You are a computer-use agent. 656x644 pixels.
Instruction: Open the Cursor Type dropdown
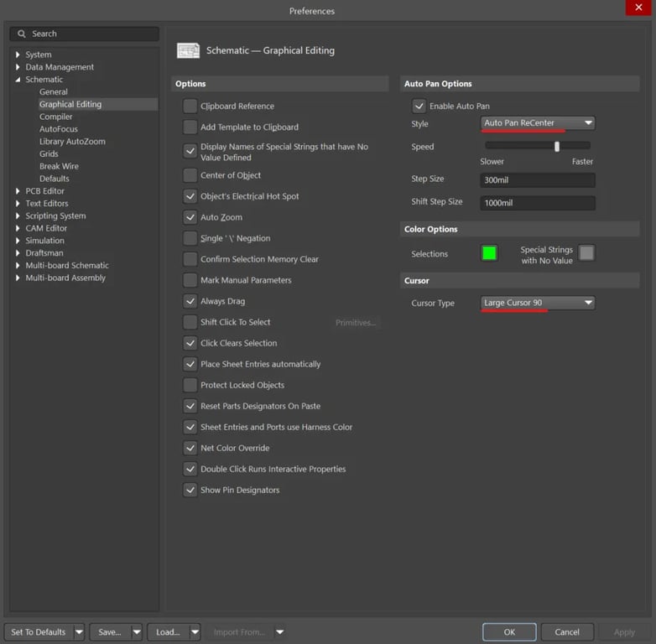click(x=538, y=303)
